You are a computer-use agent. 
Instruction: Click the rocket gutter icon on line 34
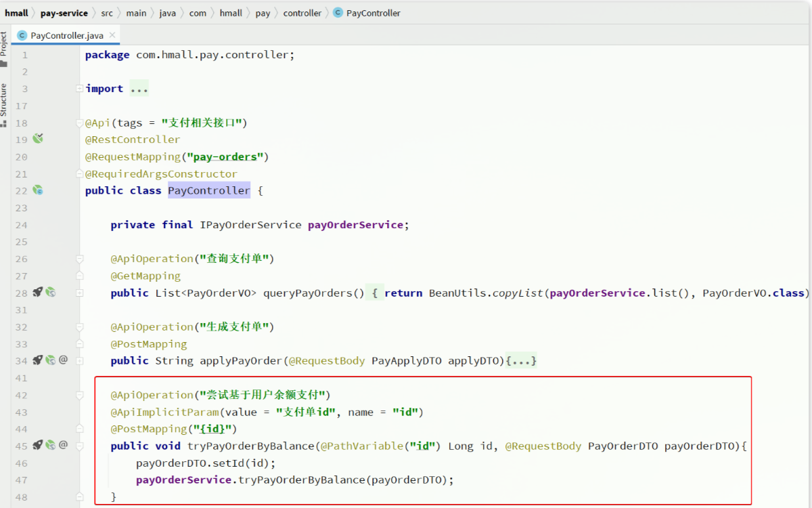click(38, 360)
